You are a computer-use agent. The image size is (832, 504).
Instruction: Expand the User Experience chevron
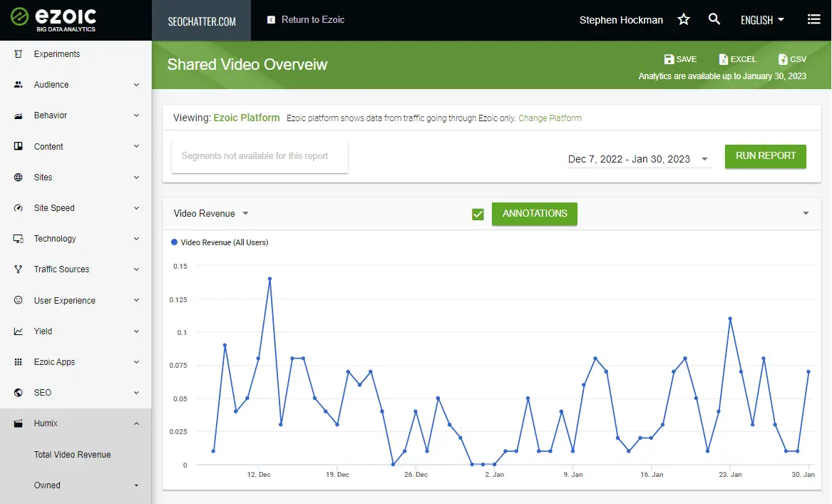click(x=136, y=300)
